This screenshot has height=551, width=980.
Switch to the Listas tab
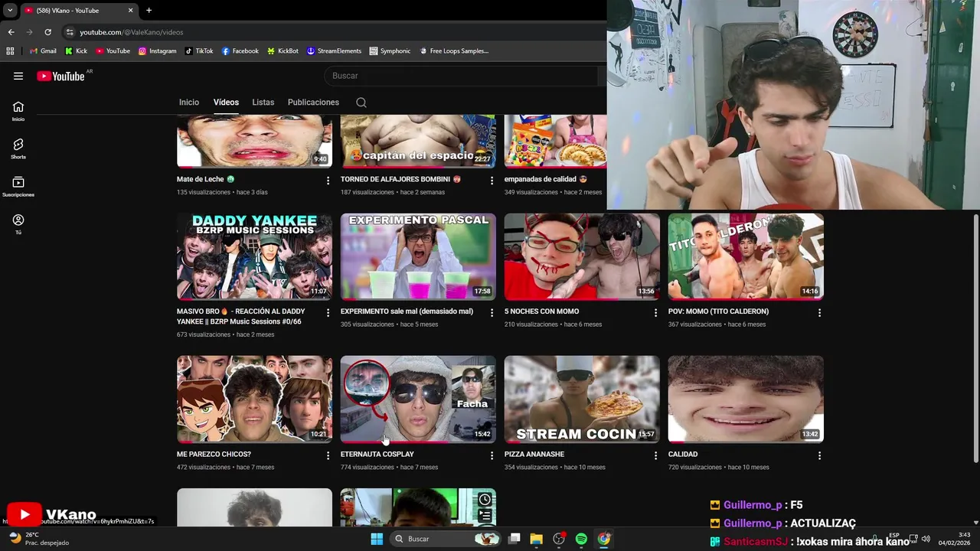tap(263, 103)
